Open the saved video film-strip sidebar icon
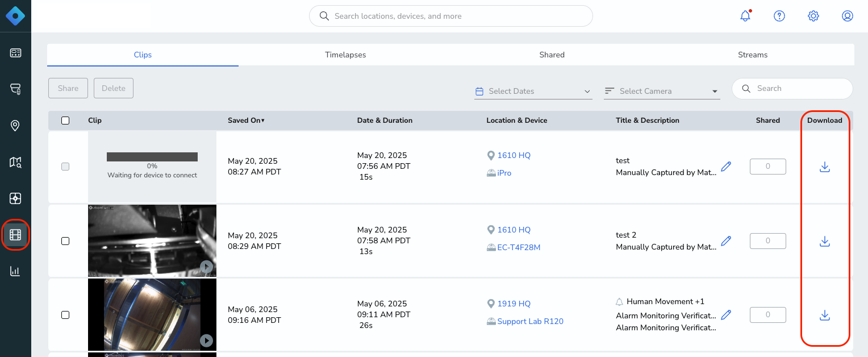The width and height of the screenshot is (868, 357). pos(15,235)
